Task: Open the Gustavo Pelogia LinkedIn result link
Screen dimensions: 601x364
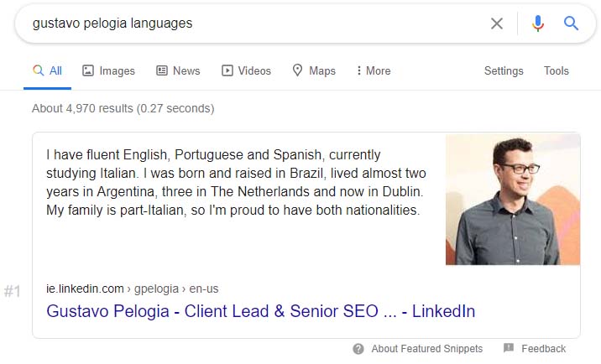Action: point(261,311)
